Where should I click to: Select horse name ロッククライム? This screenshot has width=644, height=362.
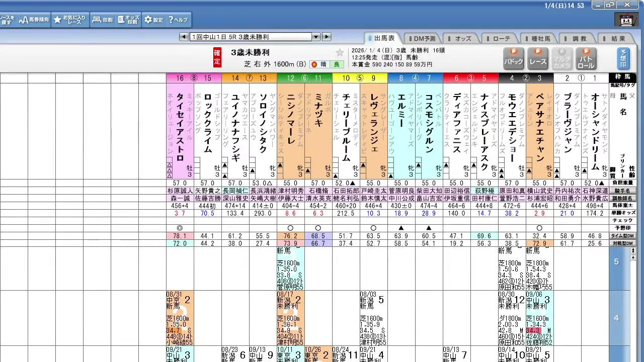pyautogui.click(x=208, y=123)
